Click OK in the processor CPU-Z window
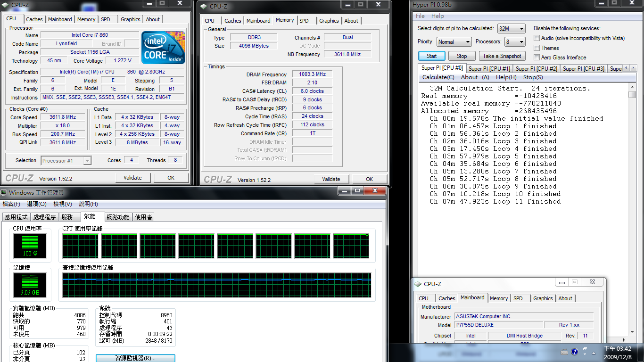The height and width of the screenshot is (362, 644). coord(171,178)
